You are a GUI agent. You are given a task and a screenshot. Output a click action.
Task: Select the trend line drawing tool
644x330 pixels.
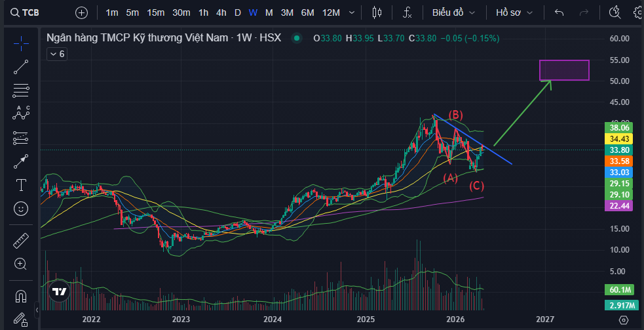point(20,67)
